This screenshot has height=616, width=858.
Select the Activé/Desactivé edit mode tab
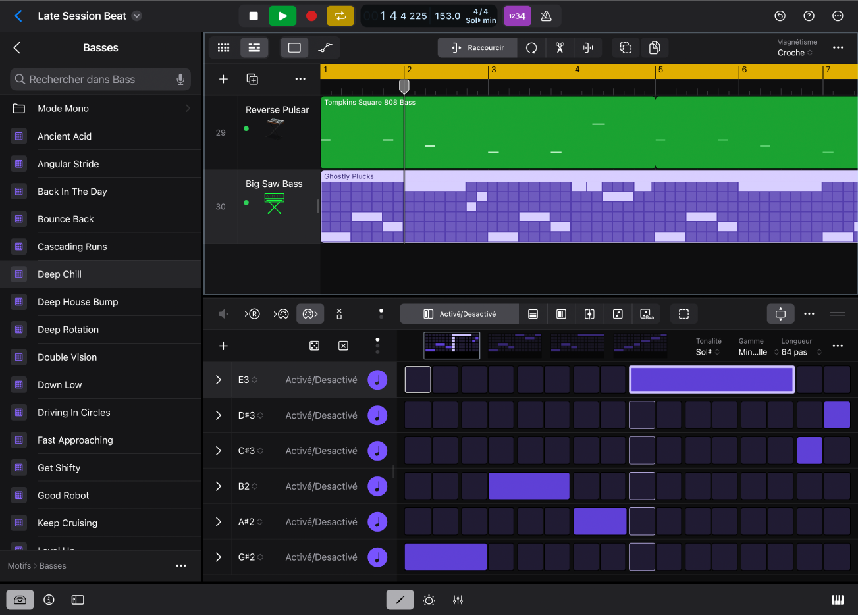coord(460,314)
